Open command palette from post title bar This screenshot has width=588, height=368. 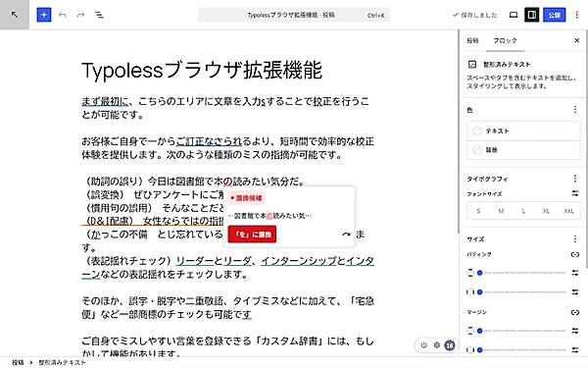[294, 15]
